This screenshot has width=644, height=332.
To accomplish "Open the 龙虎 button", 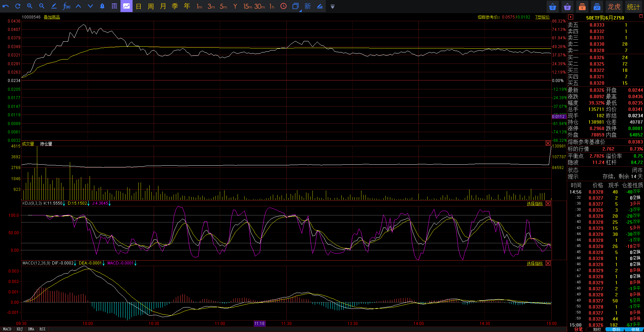I will 614,6.
